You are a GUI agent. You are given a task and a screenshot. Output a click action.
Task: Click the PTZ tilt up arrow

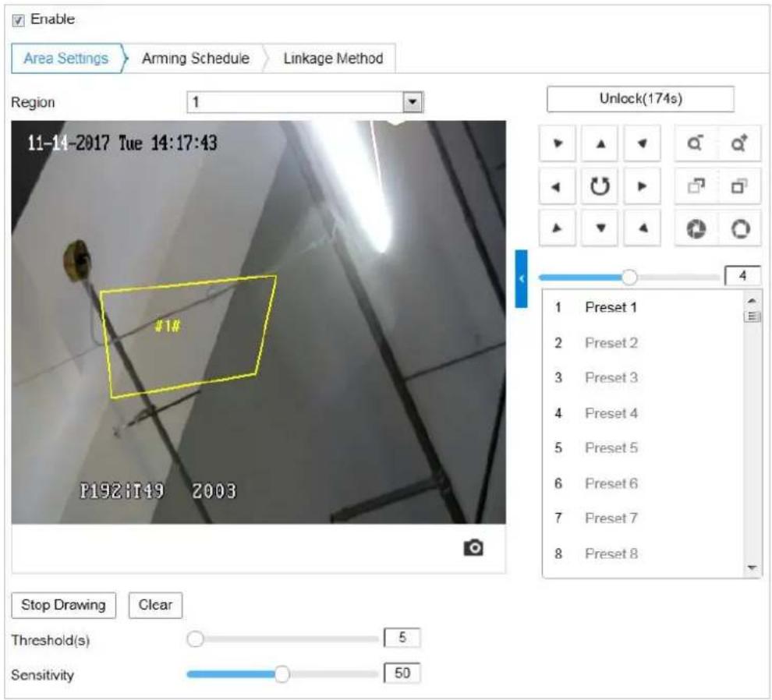point(600,143)
